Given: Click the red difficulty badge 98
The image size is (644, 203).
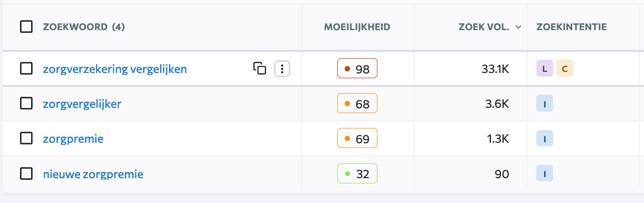Looking at the screenshot, I should pos(357,68).
